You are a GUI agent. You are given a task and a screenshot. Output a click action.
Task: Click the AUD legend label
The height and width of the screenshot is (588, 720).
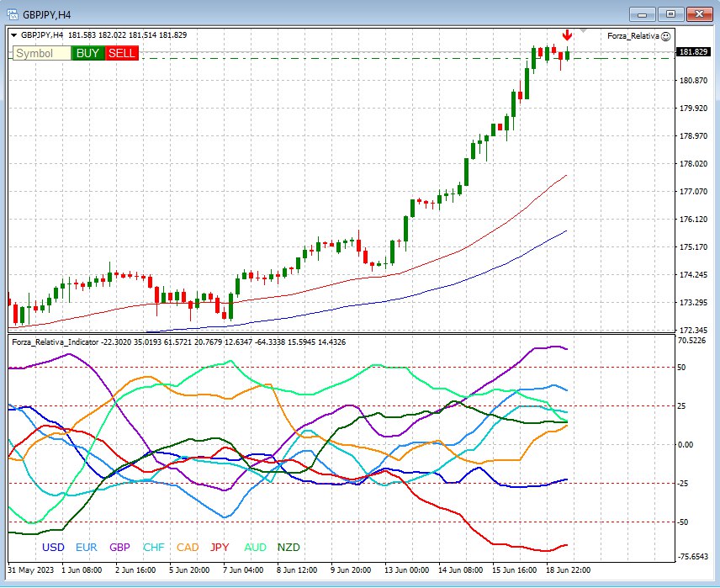tap(255, 548)
